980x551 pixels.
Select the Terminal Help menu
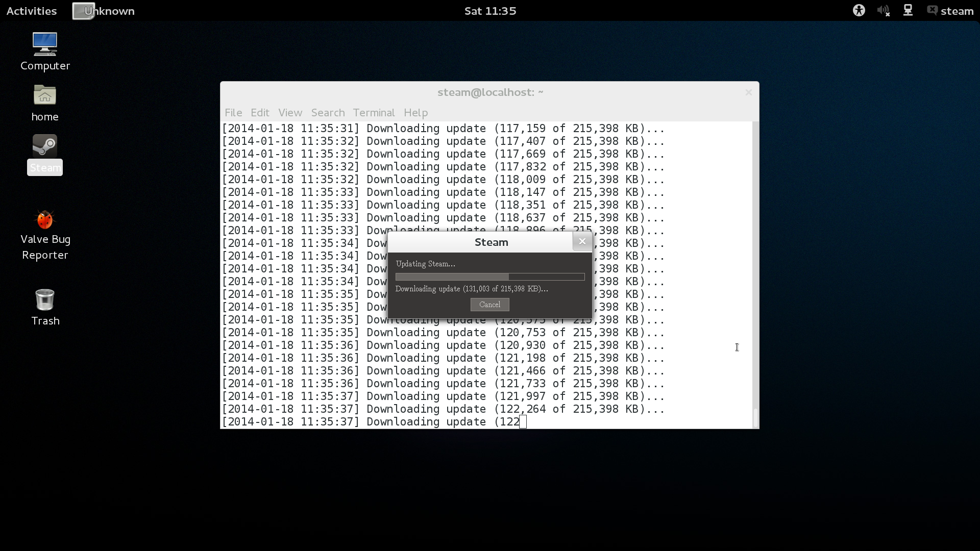(x=415, y=112)
